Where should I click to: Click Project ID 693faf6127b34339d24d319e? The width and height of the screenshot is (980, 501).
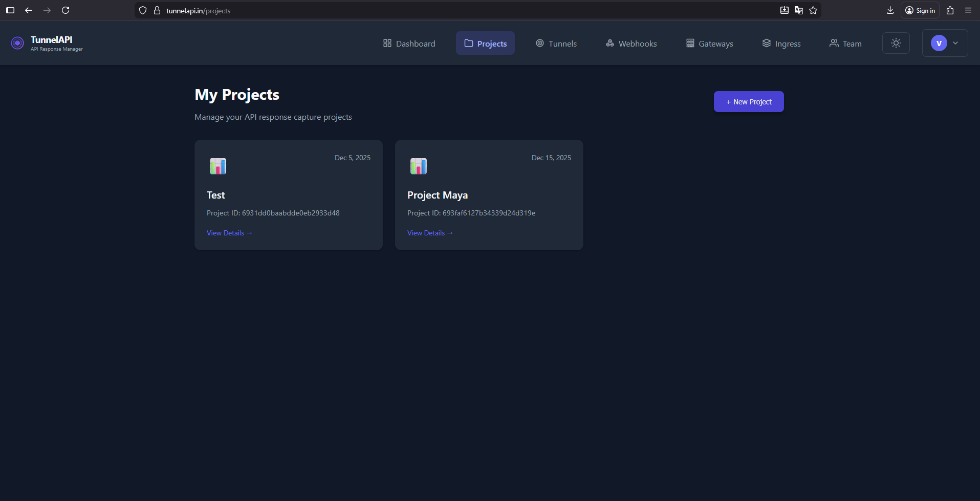(x=471, y=213)
